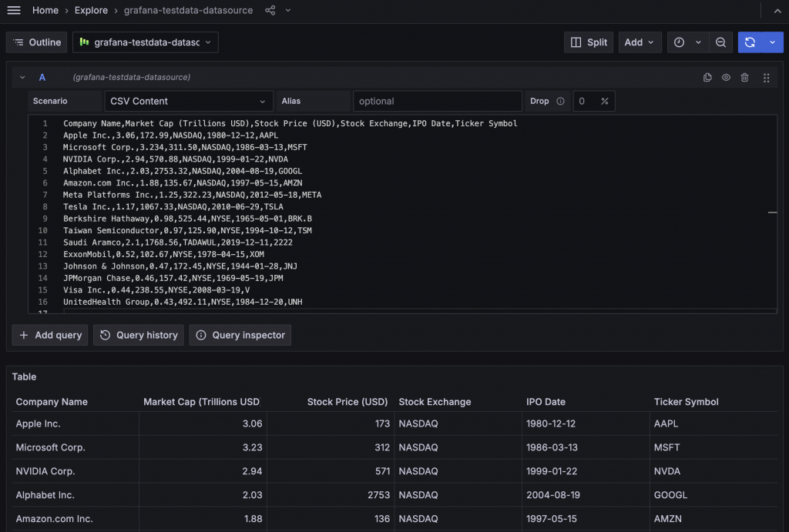789x532 pixels.
Task: Sort by Stock Price (USD) column header
Action: point(347,402)
